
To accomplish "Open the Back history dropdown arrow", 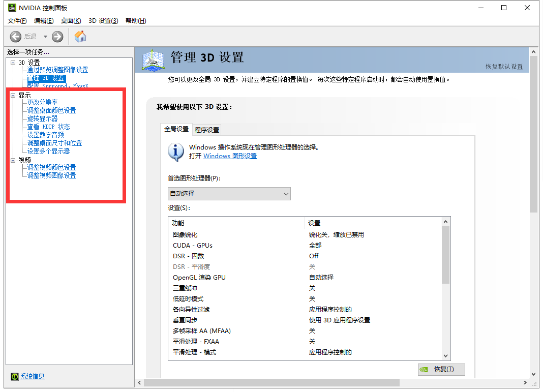I will click(45, 37).
